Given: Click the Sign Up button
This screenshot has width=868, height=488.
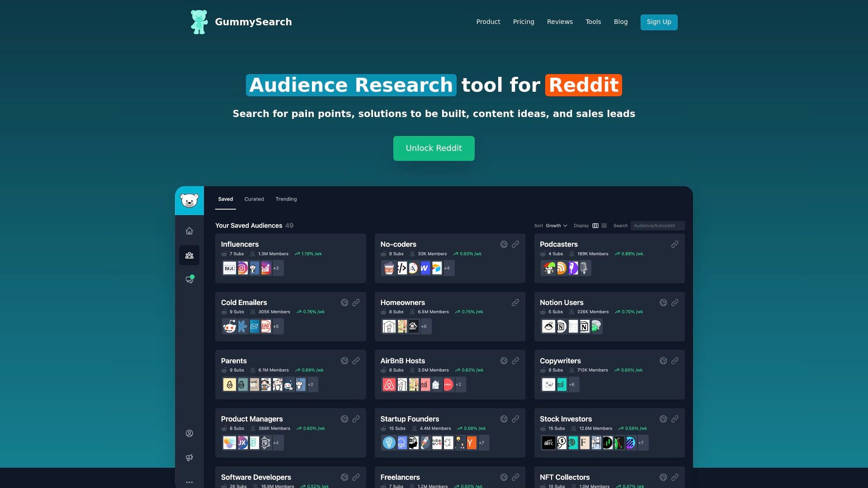Looking at the screenshot, I should (659, 22).
